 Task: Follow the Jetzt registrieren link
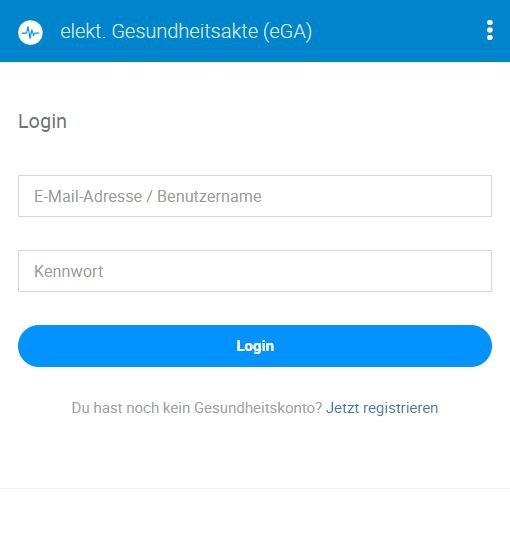click(382, 408)
